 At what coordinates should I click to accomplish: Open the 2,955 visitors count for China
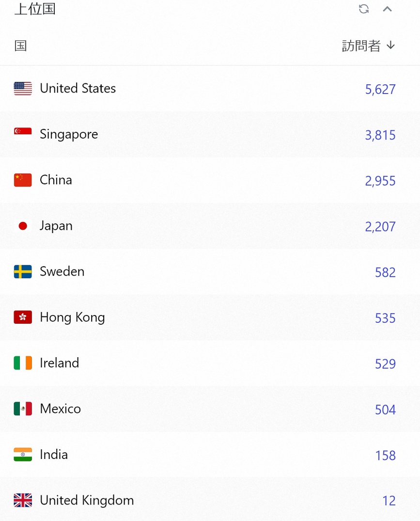[x=380, y=181]
